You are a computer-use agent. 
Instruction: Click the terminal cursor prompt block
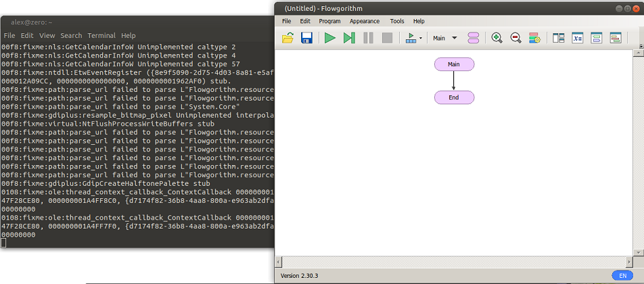pyautogui.click(x=3, y=243)
